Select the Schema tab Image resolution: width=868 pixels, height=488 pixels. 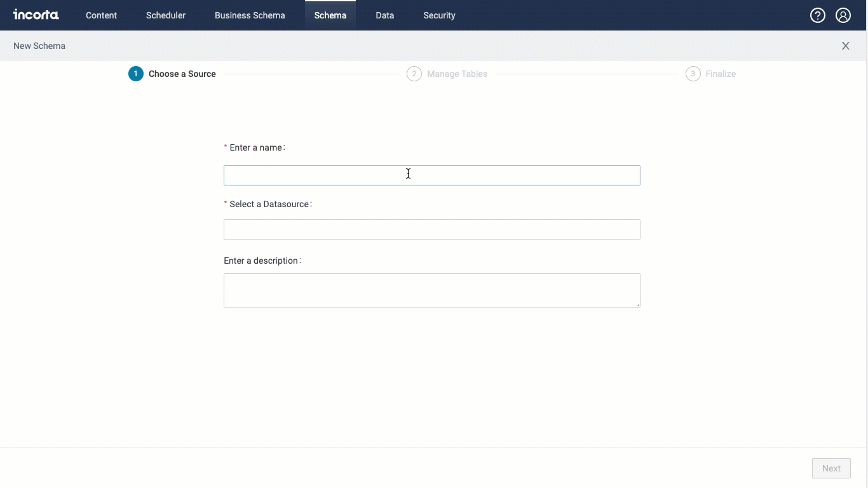pos(330,15)
